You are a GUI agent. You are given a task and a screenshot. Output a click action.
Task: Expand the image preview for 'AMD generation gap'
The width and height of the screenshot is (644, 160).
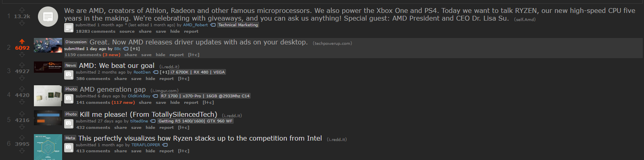click(69, 99)
